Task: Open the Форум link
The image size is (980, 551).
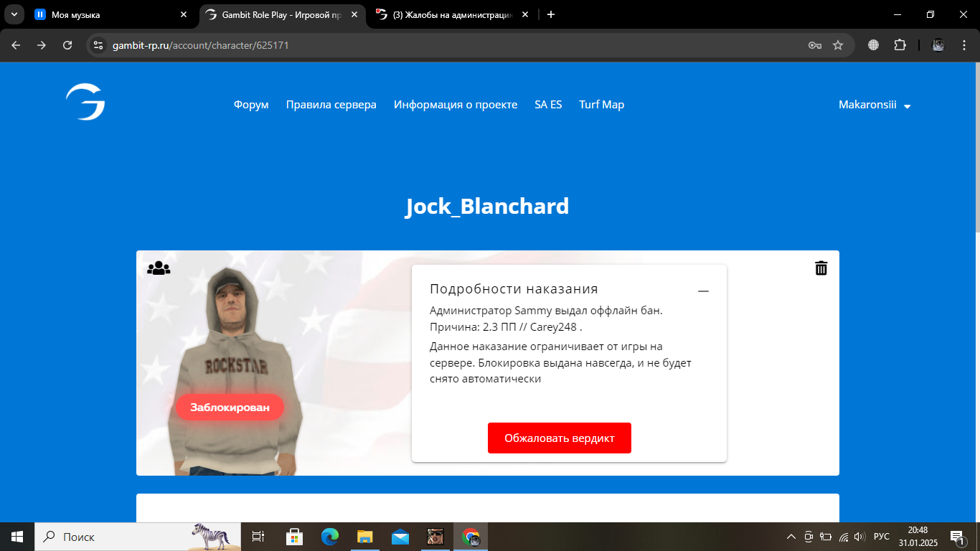Action: pyautogui.click(x=251, y=105)
